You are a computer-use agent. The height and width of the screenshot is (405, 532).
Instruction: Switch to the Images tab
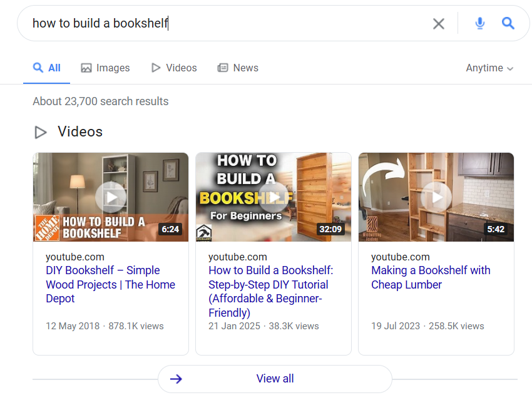(105, 68)
